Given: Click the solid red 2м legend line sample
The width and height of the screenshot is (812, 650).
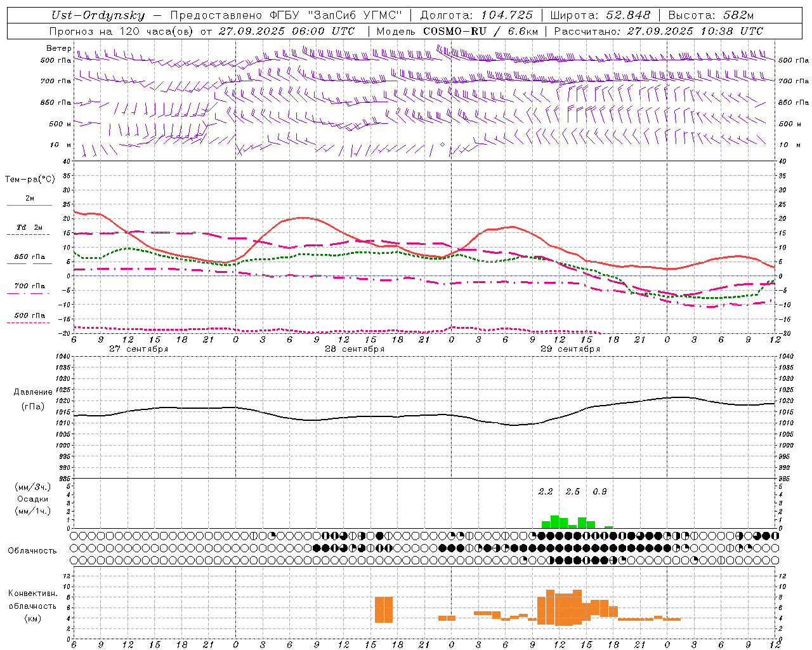Looking at the screenshot, I should (x=29, y=206).
